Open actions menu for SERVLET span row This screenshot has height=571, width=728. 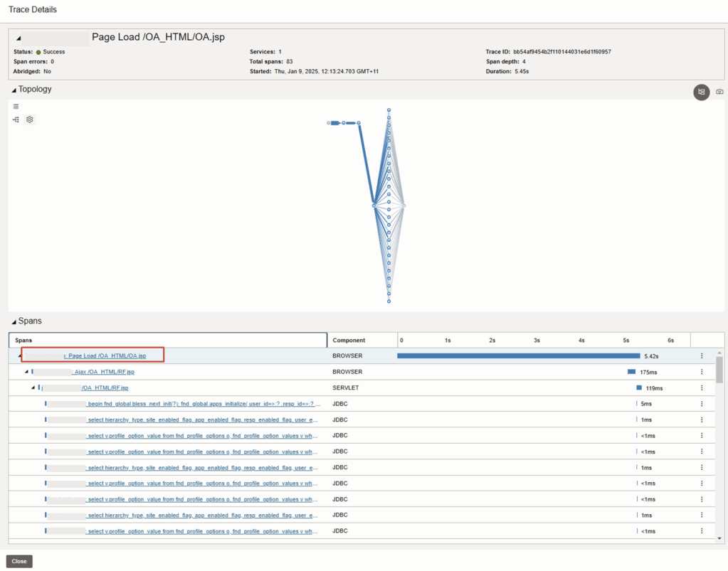coord(702,388)
